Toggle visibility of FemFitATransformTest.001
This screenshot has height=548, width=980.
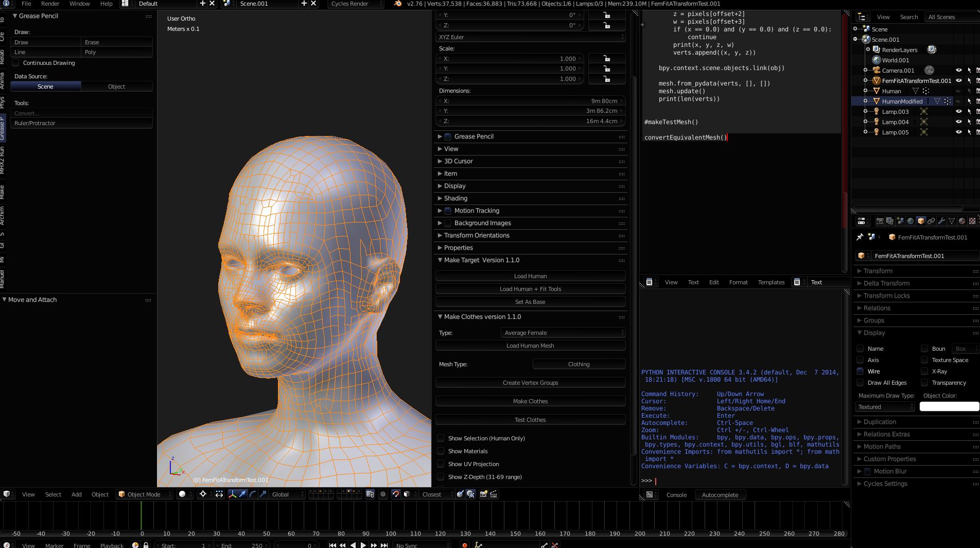click(x=958, y=80)
